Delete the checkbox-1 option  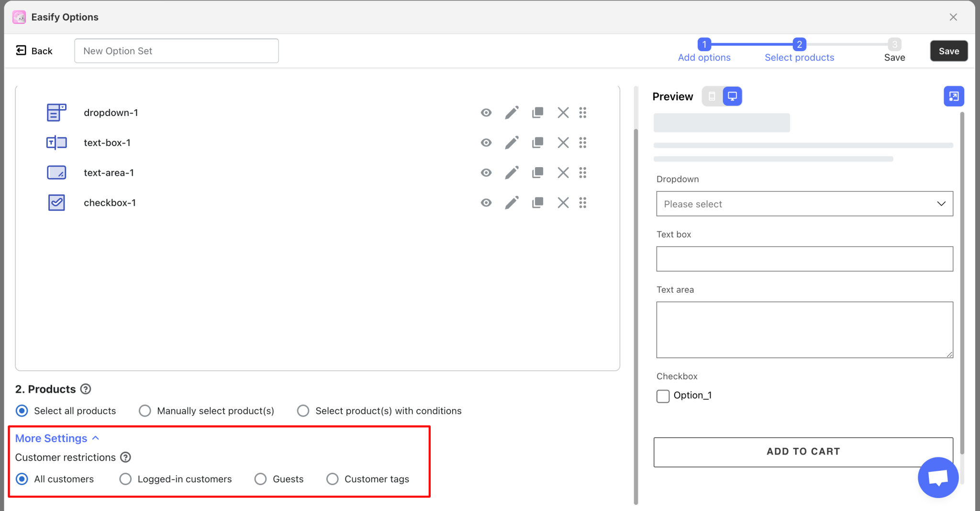point(562,203)
